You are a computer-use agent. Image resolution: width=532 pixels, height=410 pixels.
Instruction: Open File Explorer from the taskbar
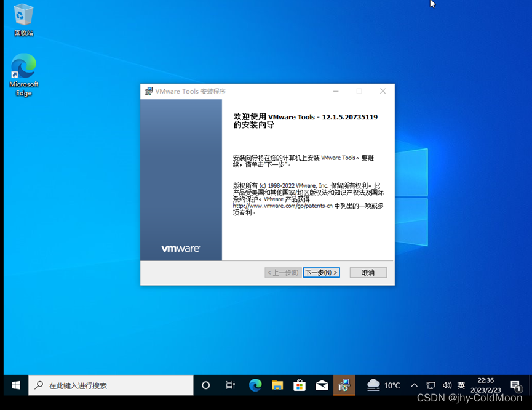pyautogui.click(x=277, y=385)
